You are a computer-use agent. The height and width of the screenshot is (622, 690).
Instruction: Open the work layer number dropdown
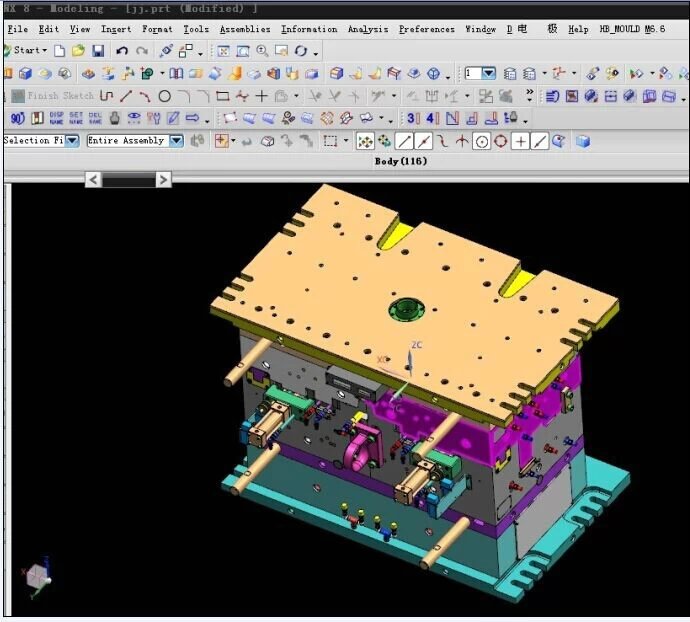(x=488, y=73)
